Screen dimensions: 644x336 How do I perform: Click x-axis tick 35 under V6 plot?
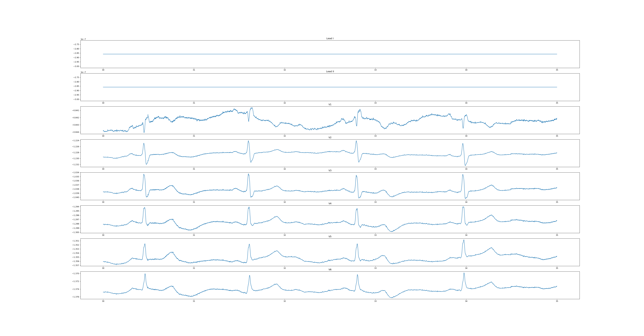pyautogui.click(x=557, y=301)
